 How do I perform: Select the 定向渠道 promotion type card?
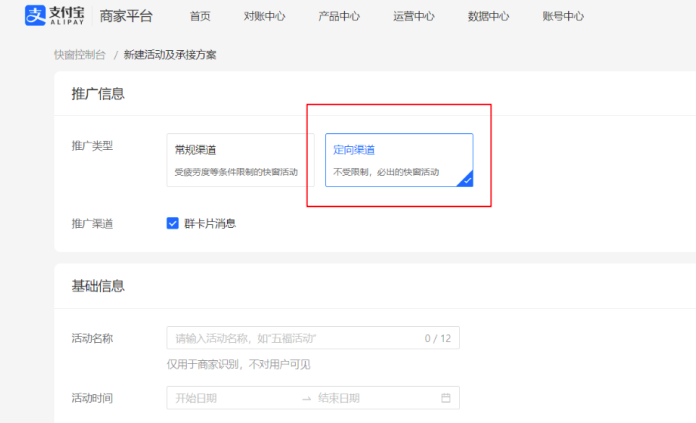point(399,160)
